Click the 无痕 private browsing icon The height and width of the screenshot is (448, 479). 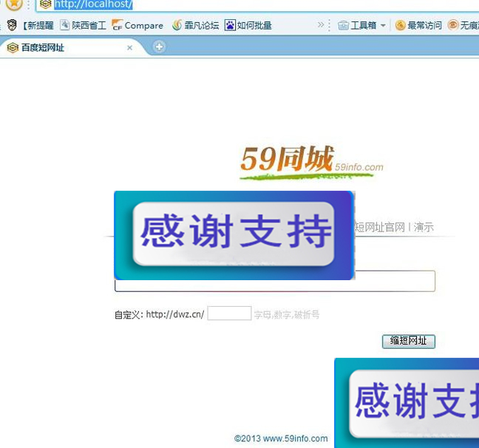453,25
